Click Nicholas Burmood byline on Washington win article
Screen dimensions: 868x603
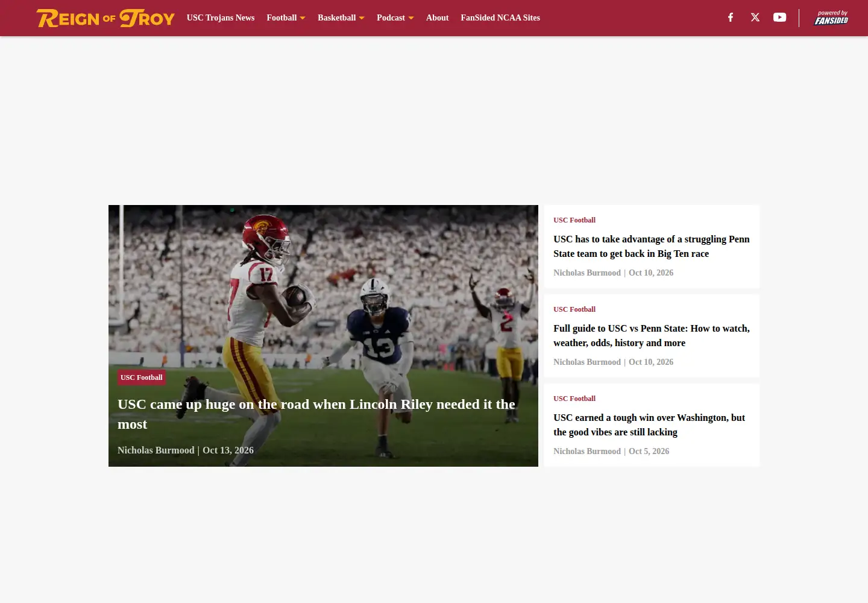point(587,452)
